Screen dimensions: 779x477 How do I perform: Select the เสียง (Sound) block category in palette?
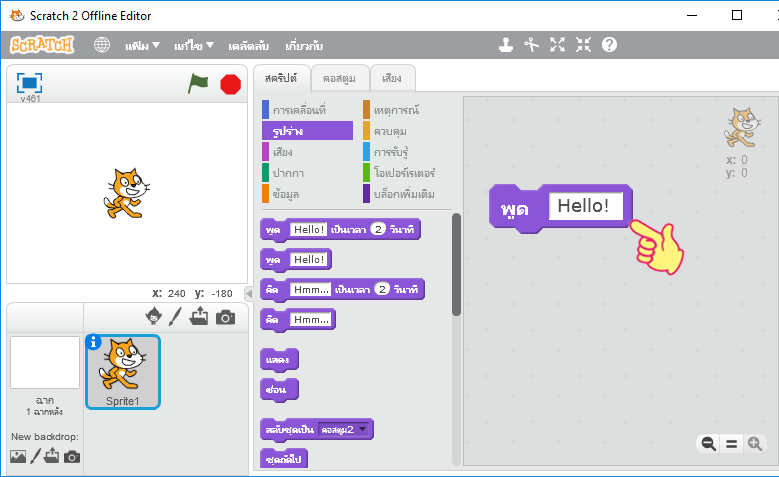click(307, 152)
